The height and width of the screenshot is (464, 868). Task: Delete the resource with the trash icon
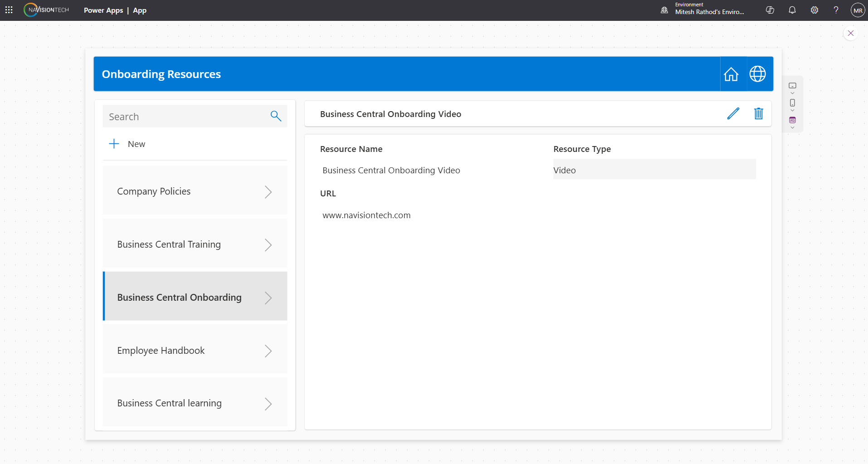(x=758, y=113)
